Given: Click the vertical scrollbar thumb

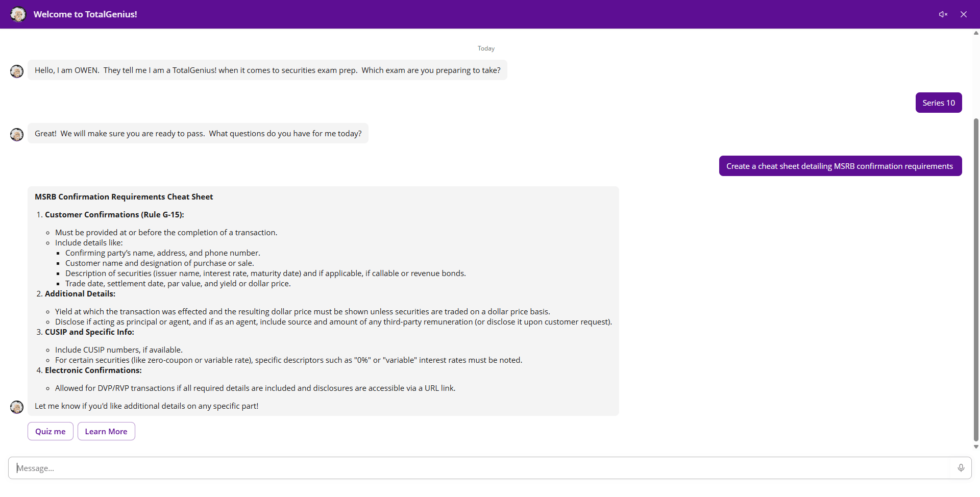Looking at the screenshot, I should 976,280.
